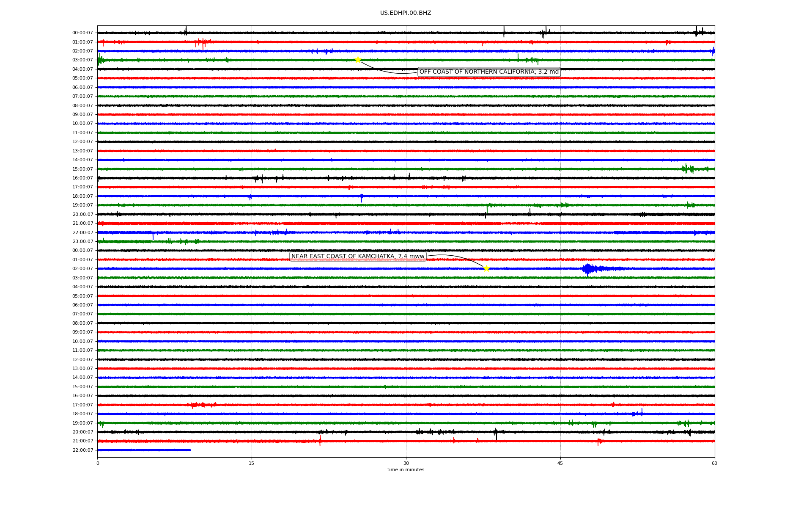
Task: Click the short final blue trace at bottom
Action: [144, 450]
